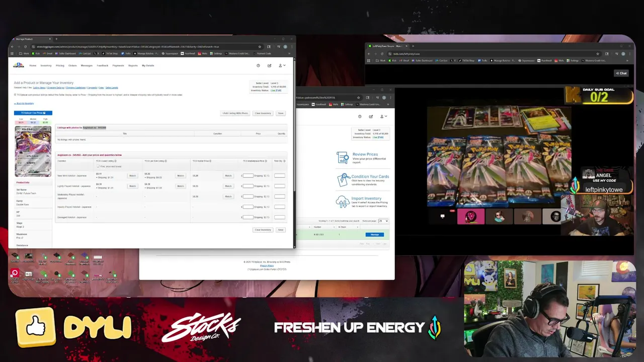Click info icon beside TCG Market Price
This screenshot has height=362, width=644.
pyautogui.click(x=210, y=161)
